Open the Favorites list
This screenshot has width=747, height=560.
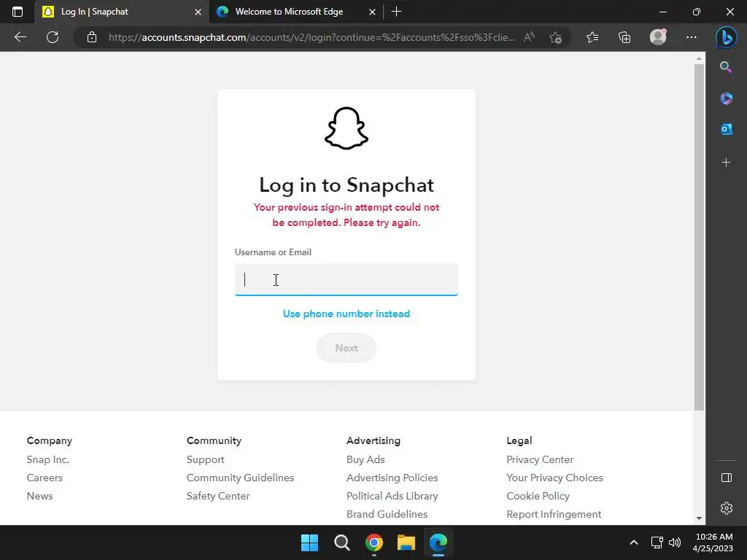point(592,37)
